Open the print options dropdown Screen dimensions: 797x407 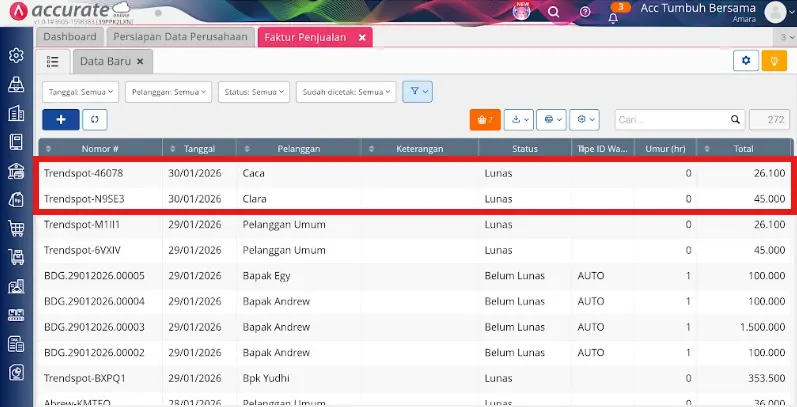tap(551, 119)
